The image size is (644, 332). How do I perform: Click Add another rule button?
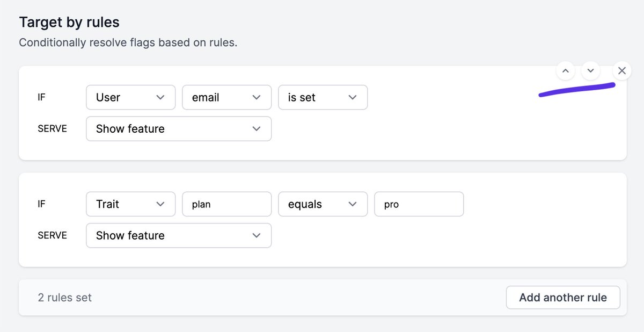click(x=563, y=298)
